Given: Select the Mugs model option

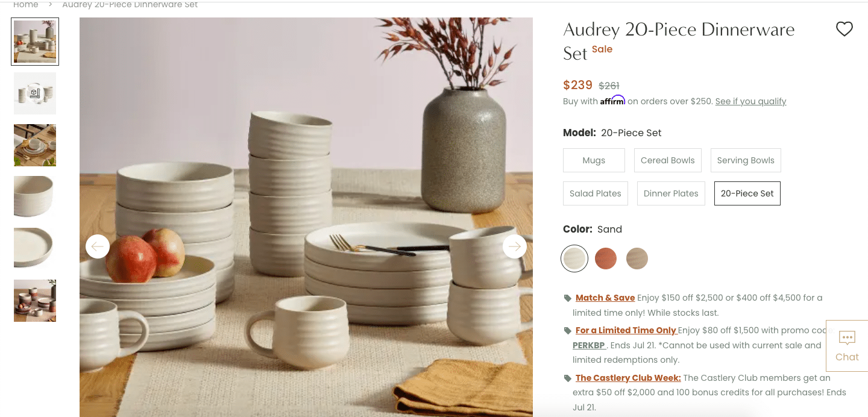Looking at the screenshot, I should (x=594, y=160).
